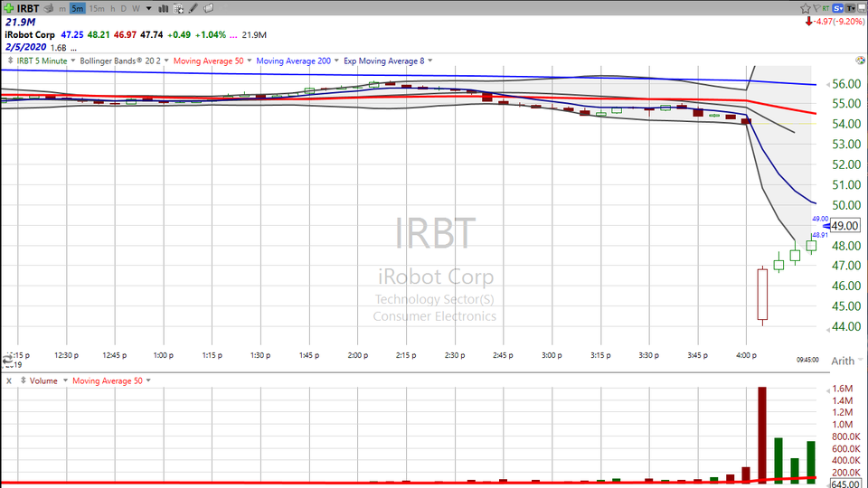Click the red down-arrow change indicator
868x488 pixels.
point(808,22)
